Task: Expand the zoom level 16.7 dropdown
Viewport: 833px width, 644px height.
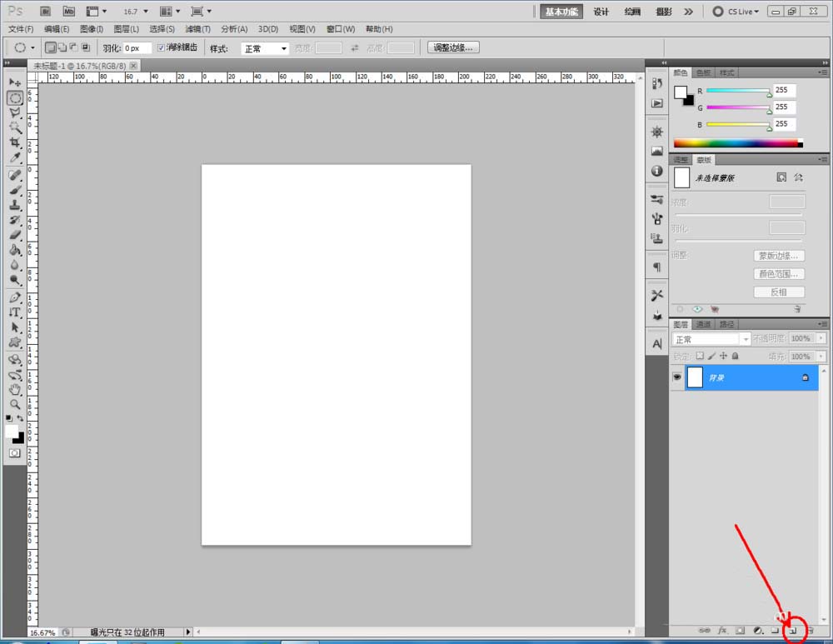Action: (x=146, y=12)
